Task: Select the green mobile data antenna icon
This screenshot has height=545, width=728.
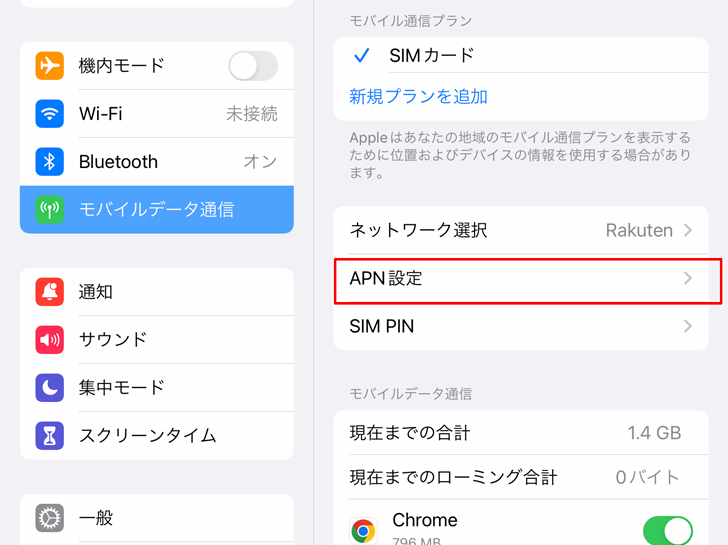Action: (50, 209)
